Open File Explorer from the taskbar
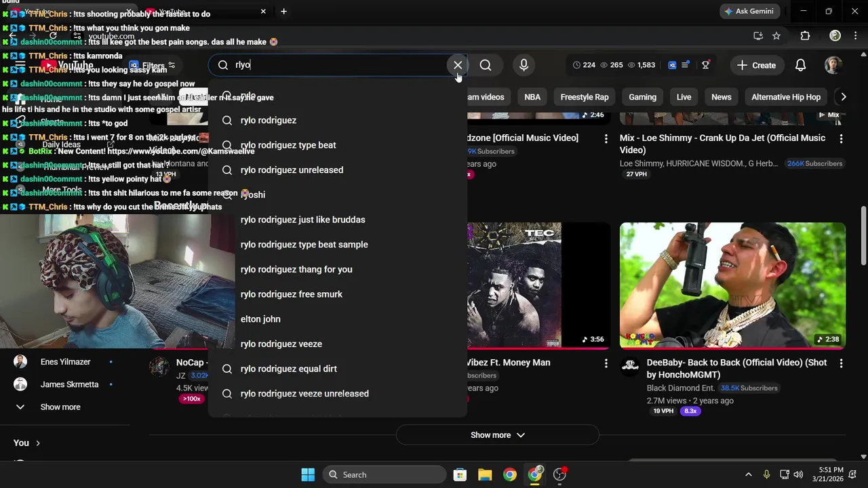This screenshot has width=868, height=488. click(485, 474)
